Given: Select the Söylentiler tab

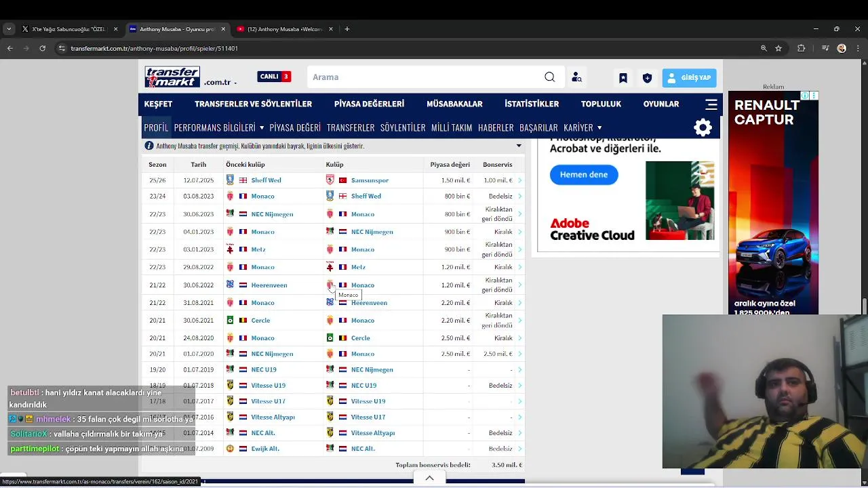Looking at the screenshot, I should [403, 127].
